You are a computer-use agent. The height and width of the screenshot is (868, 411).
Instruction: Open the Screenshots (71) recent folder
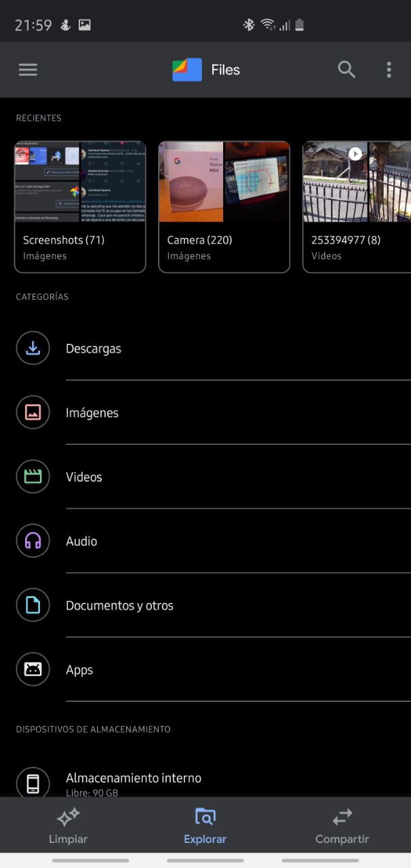click(80, 207)
